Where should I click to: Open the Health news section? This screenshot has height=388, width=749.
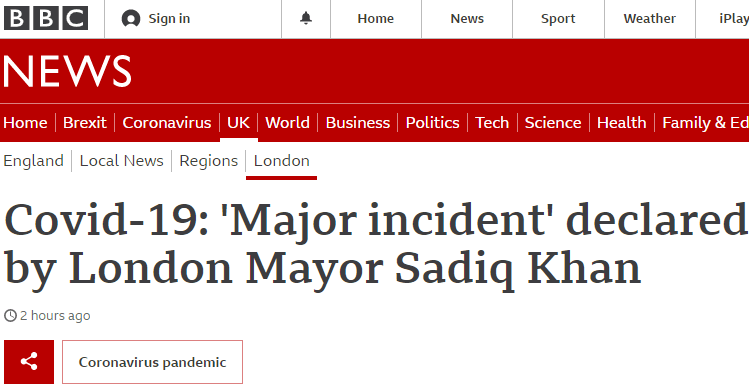[x=621, y=123]
